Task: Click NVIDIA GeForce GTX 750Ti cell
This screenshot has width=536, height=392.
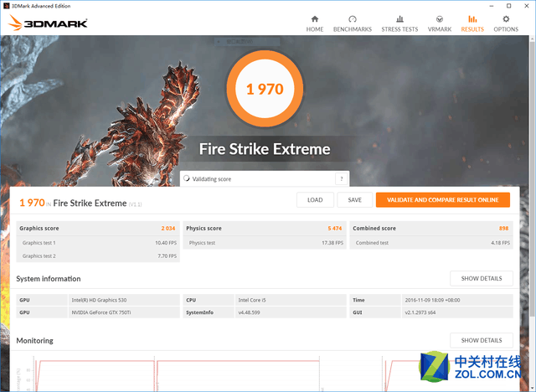Action: tap(124, 312)
